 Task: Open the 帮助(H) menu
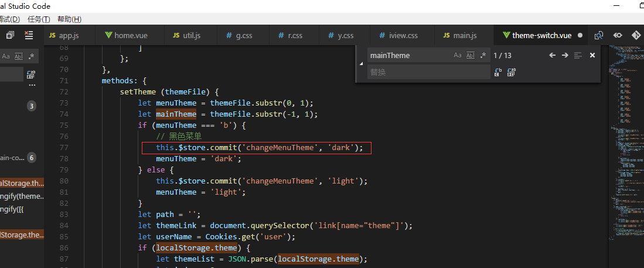(x=69, y=19)
